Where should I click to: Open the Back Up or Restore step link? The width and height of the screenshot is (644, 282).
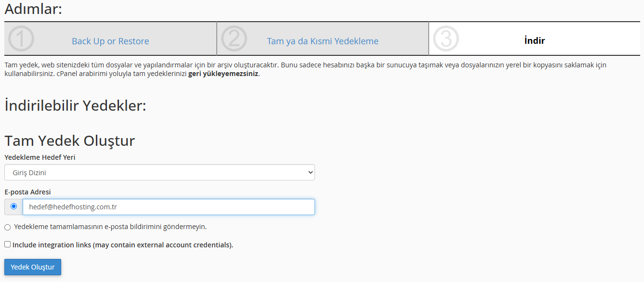pyautogui.click(x=110, y=41)
